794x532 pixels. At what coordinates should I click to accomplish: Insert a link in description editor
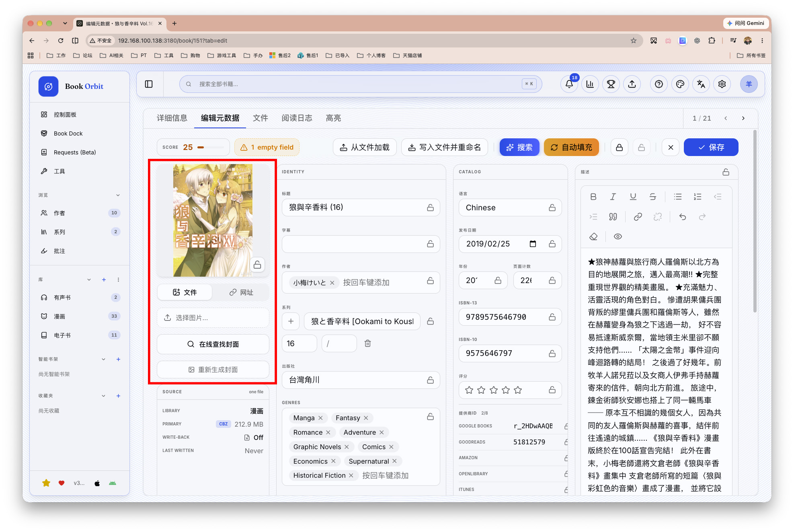(x=638, y=217)
